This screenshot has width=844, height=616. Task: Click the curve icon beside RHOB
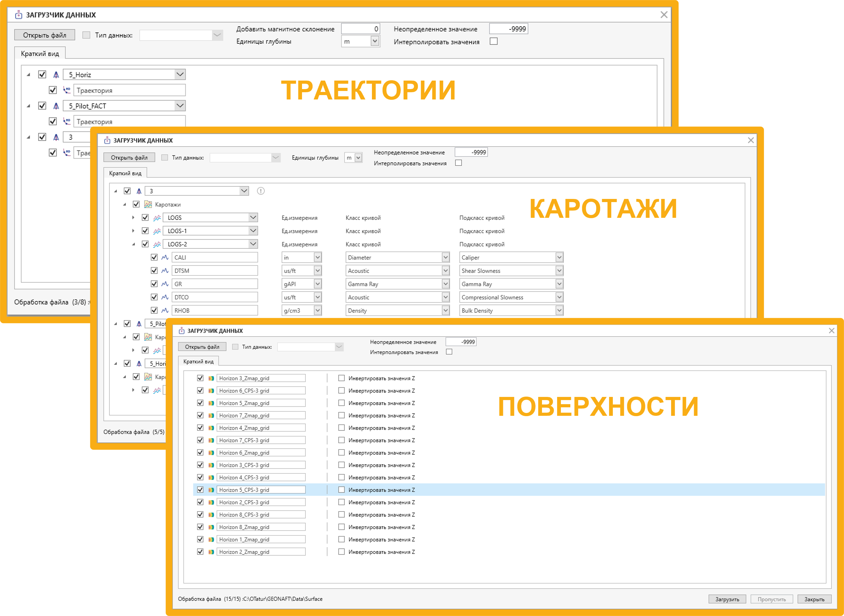click(x=165, y=311)
